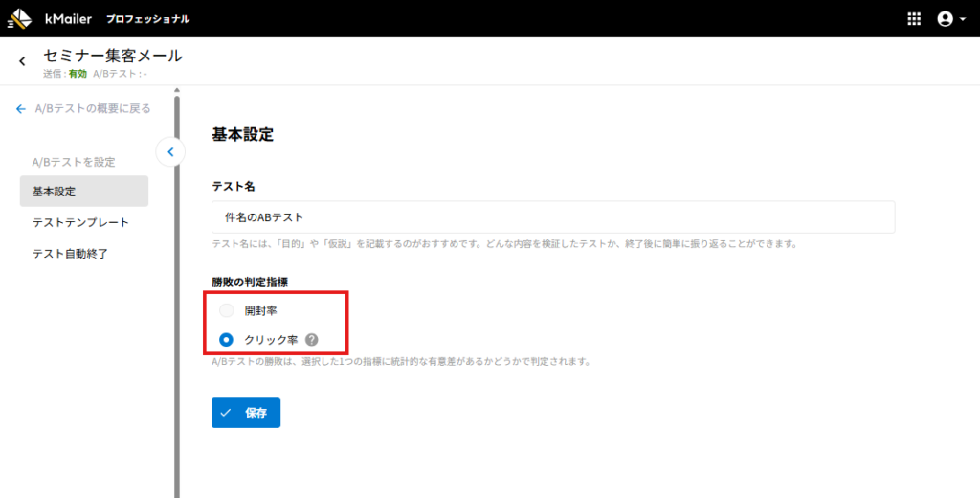
Task: Select the 開封率 radio button
Action: pos(227,310)
